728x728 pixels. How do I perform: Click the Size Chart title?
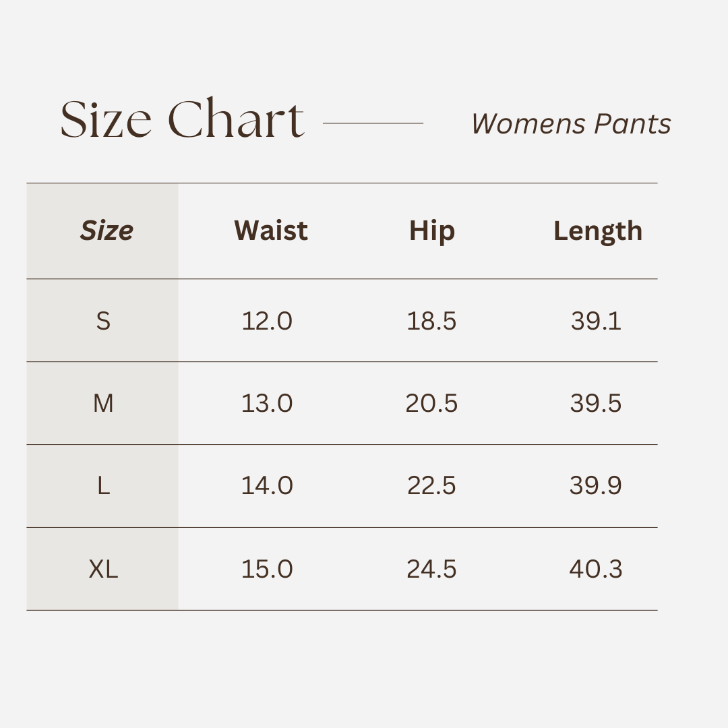[182, 120]
